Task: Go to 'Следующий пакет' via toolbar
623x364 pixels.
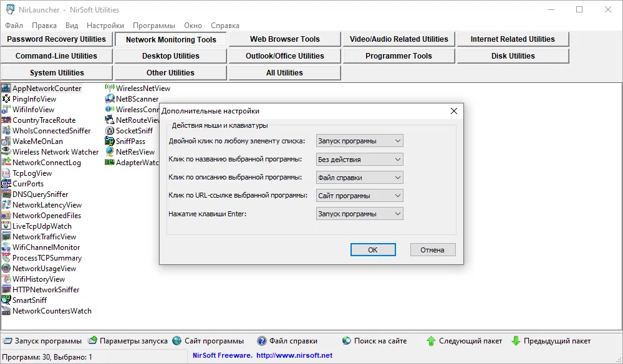Action: [x=465, y=341]
